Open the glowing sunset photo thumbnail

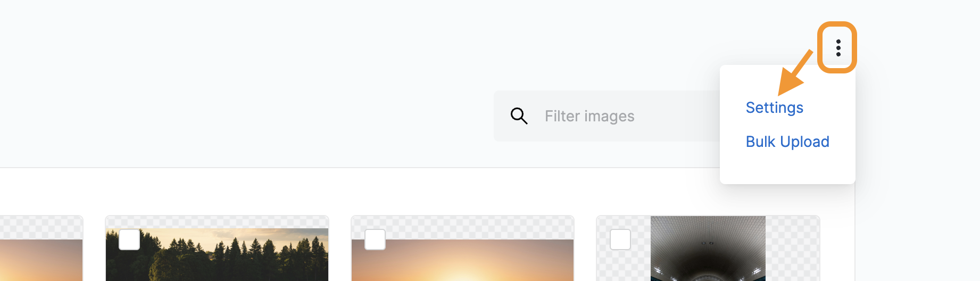(462, 260)
